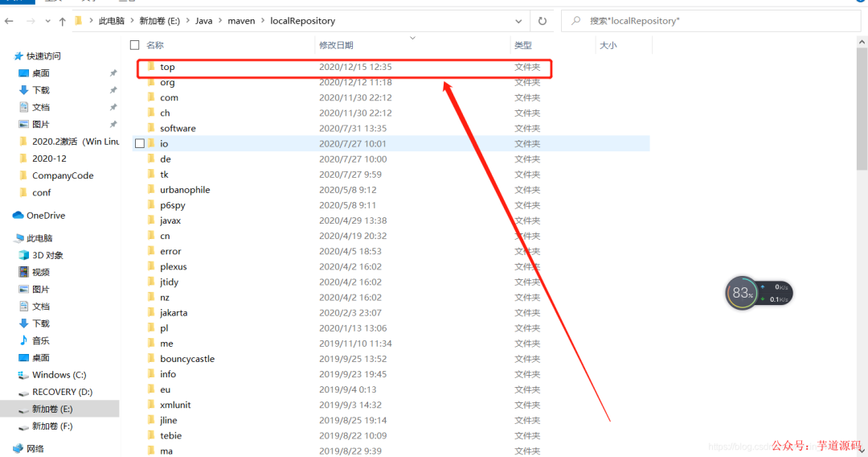Screen dimensions: 868x457
Task: Select the localRepository breadcrumb segment
Action: click(x=303, y=21)
